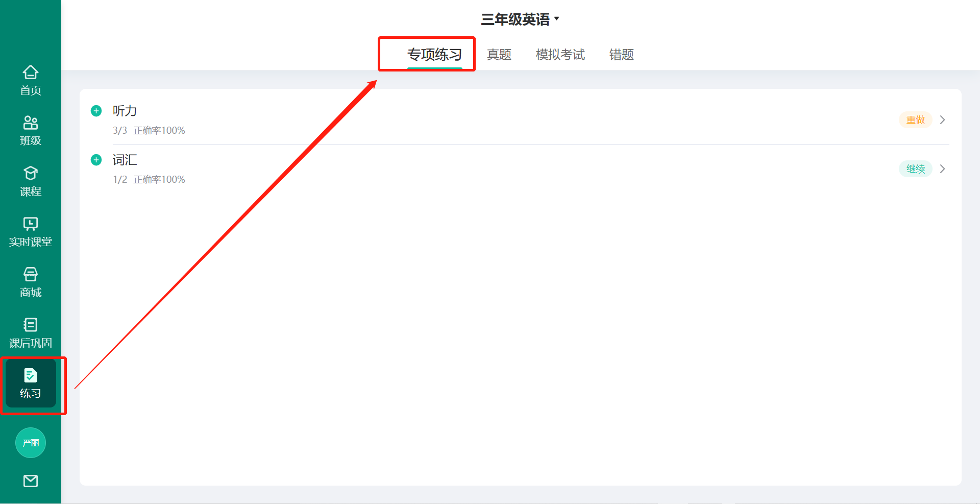Click the 重做 redo button for 听力

pyautogui.click(x=916, y=119)
